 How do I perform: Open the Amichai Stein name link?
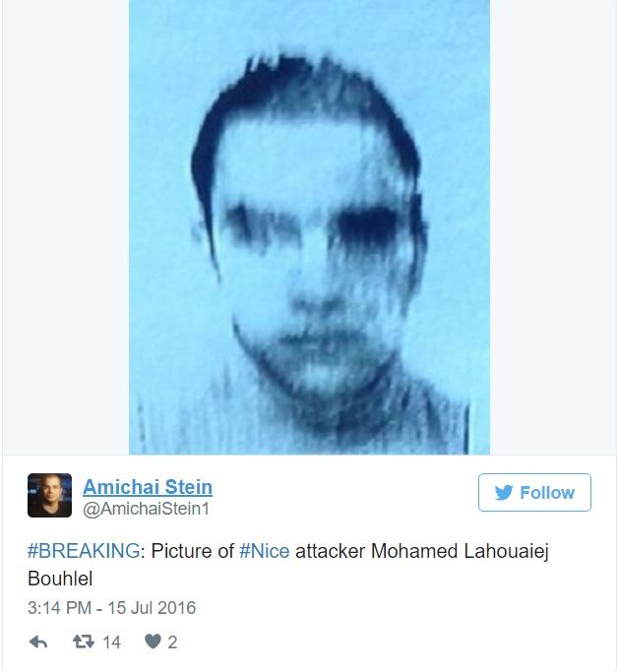[x=148, y=487]
